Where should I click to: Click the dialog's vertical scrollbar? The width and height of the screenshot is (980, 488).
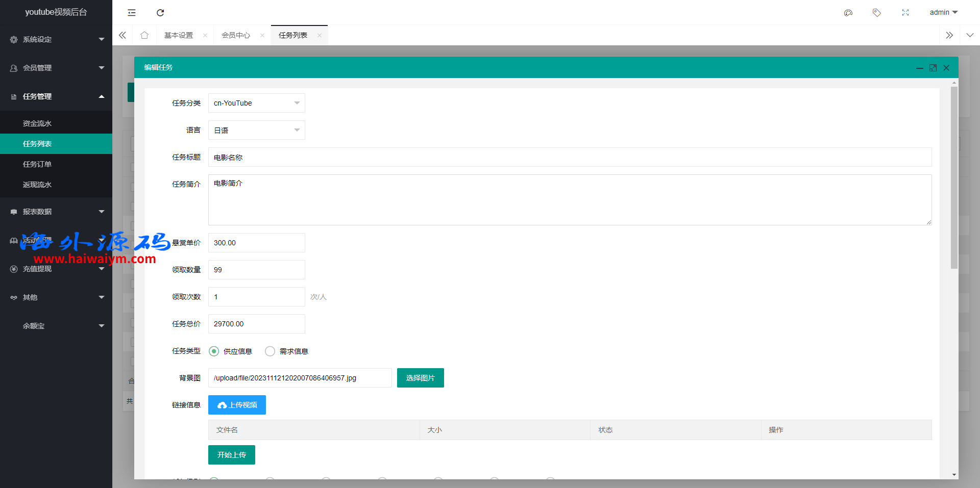pos(954,178)
